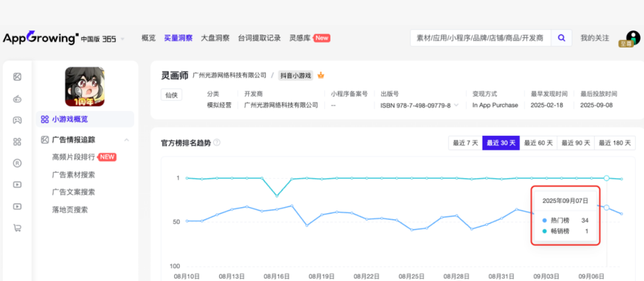Viewport: 644px width, 281px height.
Task: Click the 模拟经营 category value
Action: pyautogui.click(x=219, y=105)
